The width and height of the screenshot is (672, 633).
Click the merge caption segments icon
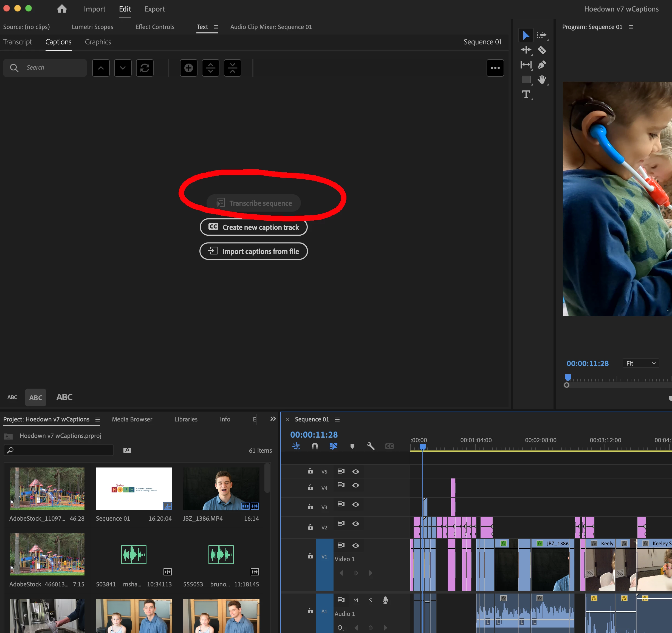pos(233,68)
